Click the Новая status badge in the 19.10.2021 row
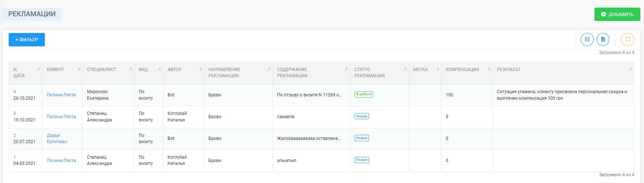The width and height of the screenshot is (644, 183). (361, 116)
